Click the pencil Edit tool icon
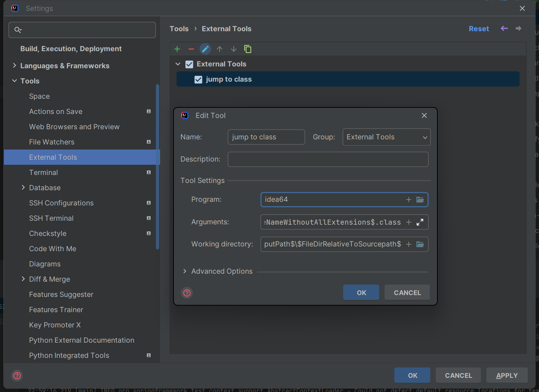 point(205,49)
